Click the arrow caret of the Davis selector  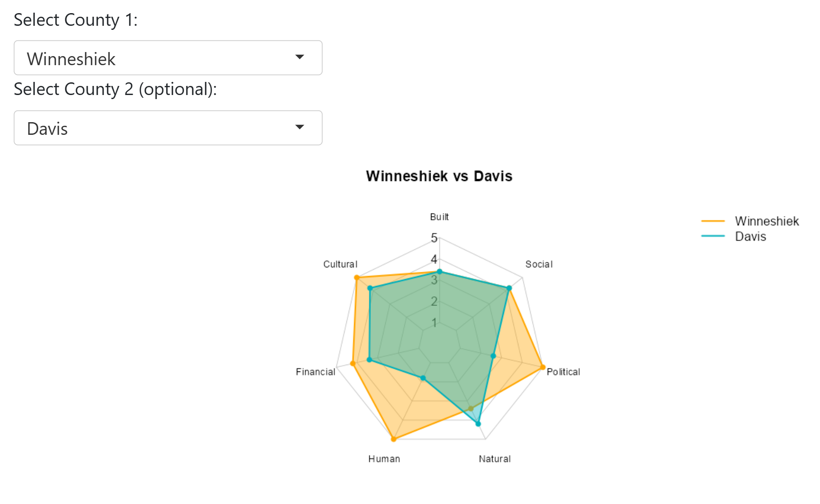299,127
